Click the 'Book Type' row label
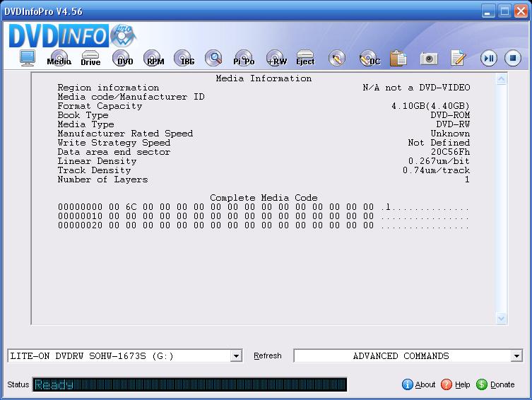This screenshot has height=400, width=532. pos(83,115)
